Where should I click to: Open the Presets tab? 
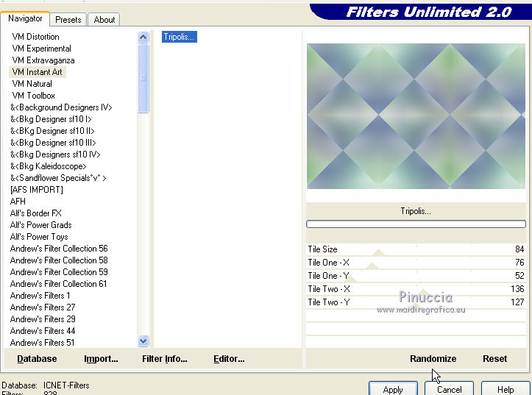[x=68, y=20]
